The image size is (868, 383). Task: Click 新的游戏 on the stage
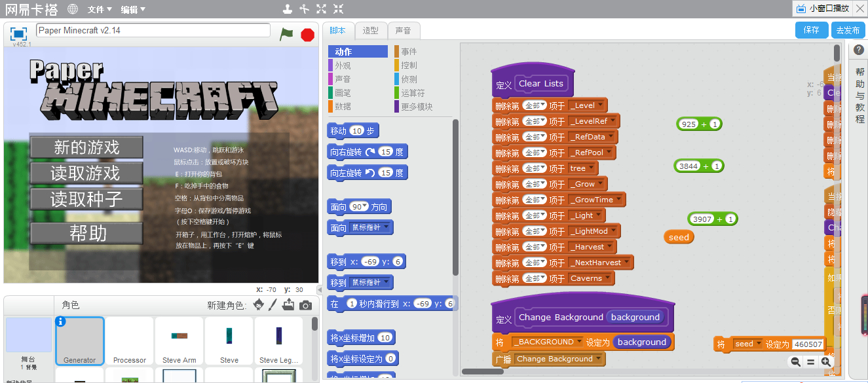[x=86, y=147]
